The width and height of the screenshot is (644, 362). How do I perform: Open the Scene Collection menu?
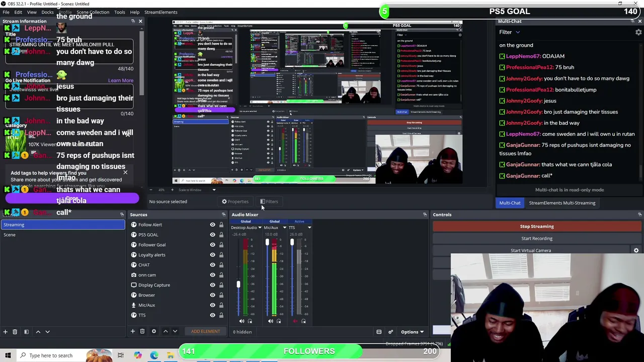[93, 12]
